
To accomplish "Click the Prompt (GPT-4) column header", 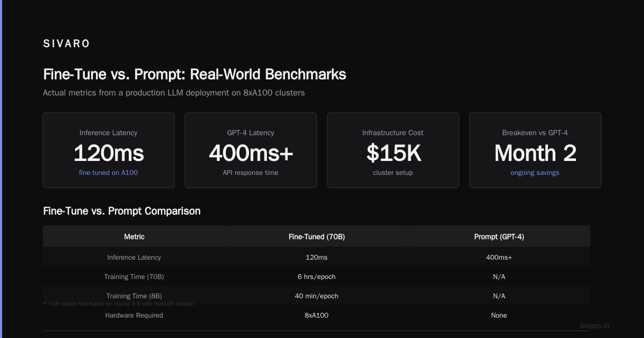I will [x=499, y=236].
